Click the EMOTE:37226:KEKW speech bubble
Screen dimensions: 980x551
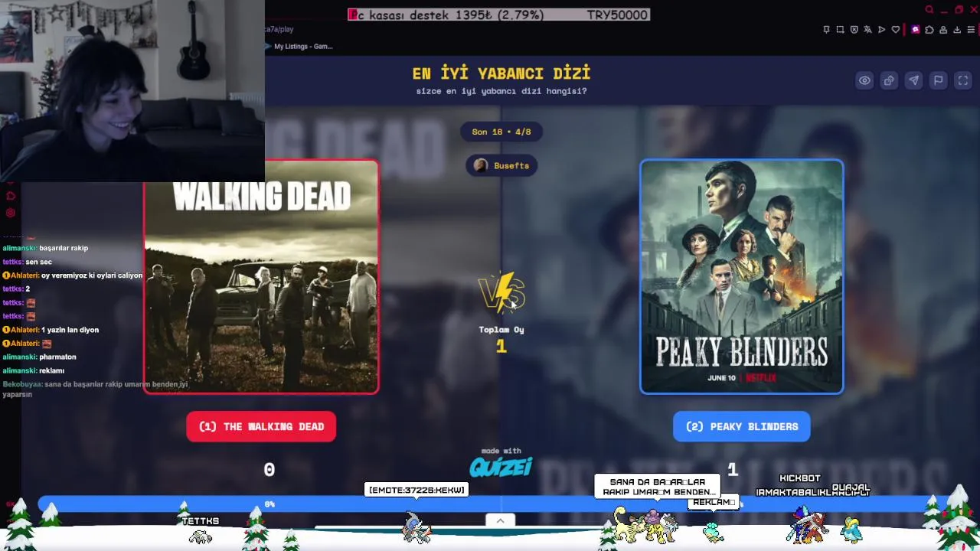pos(417,490)
